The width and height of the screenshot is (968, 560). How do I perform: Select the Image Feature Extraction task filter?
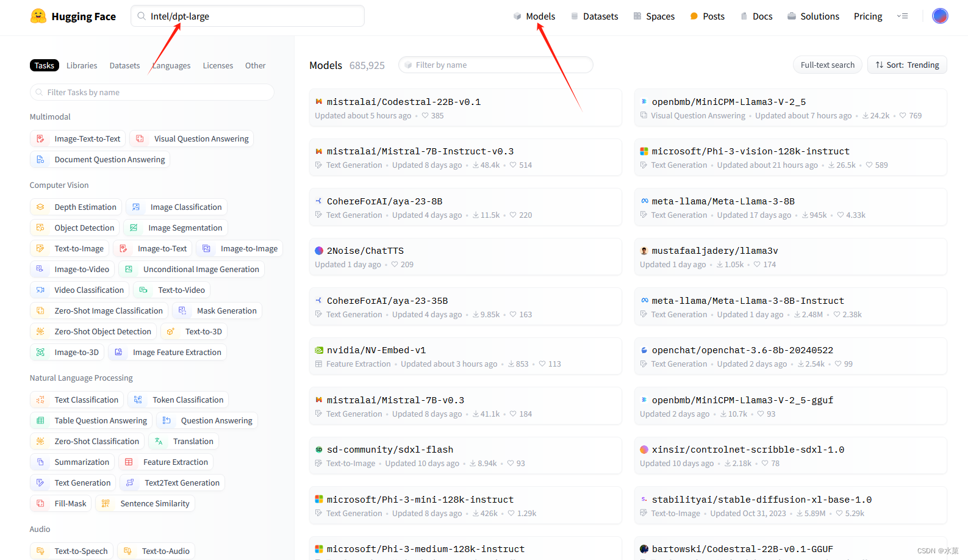pyautogui.click(x=168, y=352)
